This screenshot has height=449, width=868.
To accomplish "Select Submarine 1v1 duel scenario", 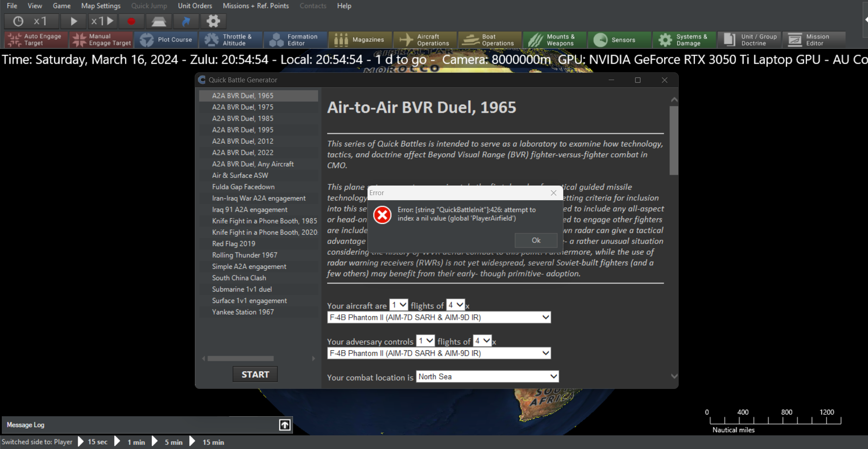I will (258, 289).
